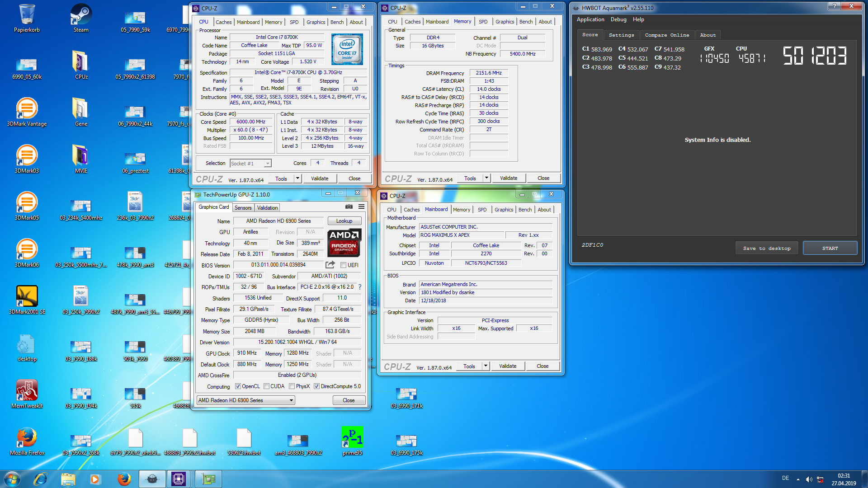This screenshot has width=868, height=488.
Task: Switch to SPD tab in CPU-Z Memory window
Action: [483, 22]
